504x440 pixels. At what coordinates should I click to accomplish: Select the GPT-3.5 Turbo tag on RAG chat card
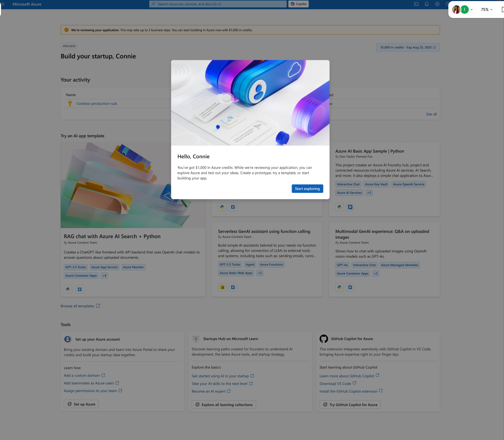point(76,267)
